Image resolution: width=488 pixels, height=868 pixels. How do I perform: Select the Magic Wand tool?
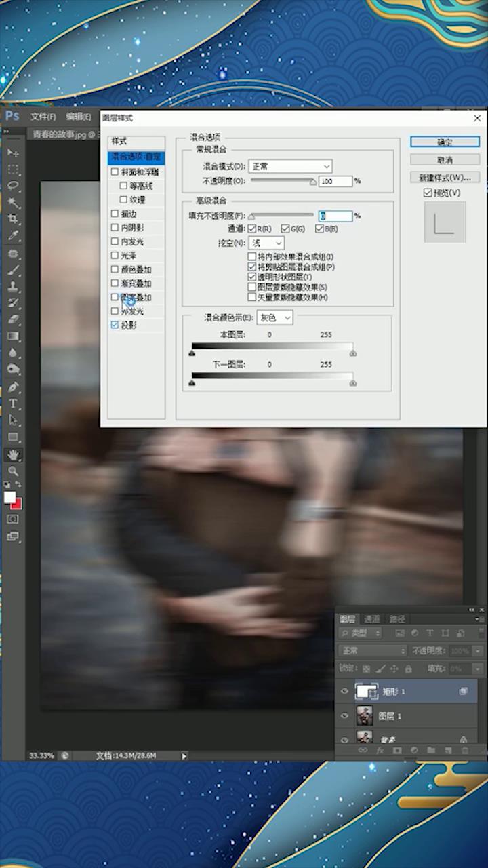pyautogui.click(x=13, y=203)
